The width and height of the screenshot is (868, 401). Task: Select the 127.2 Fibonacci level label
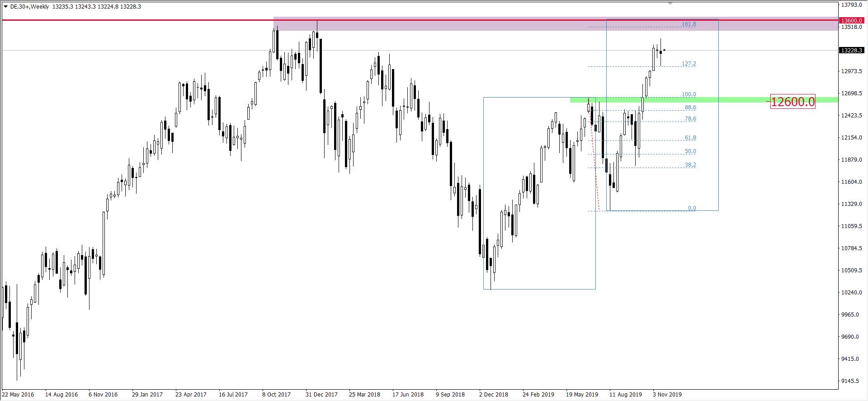pyautogui.click(x=689, y=64)
